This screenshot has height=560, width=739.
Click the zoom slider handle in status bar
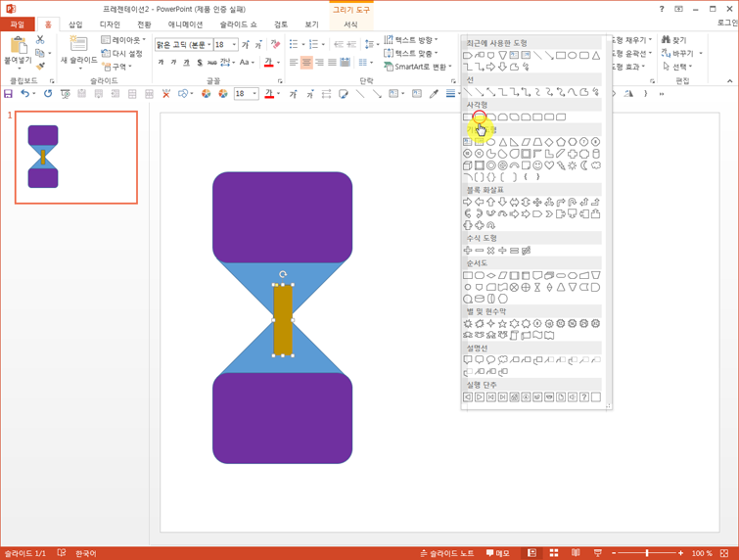coord(647,553)
